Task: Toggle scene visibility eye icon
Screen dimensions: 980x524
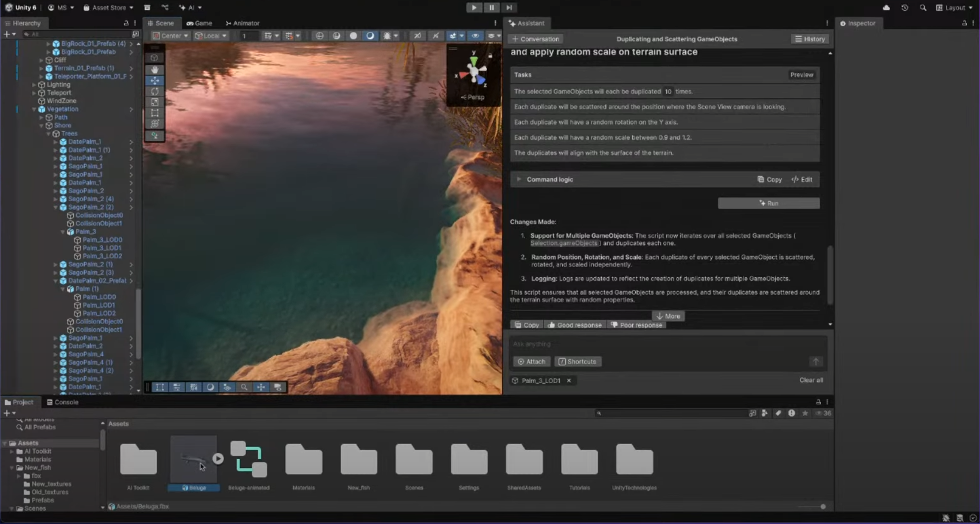Action: pos(475,36)
